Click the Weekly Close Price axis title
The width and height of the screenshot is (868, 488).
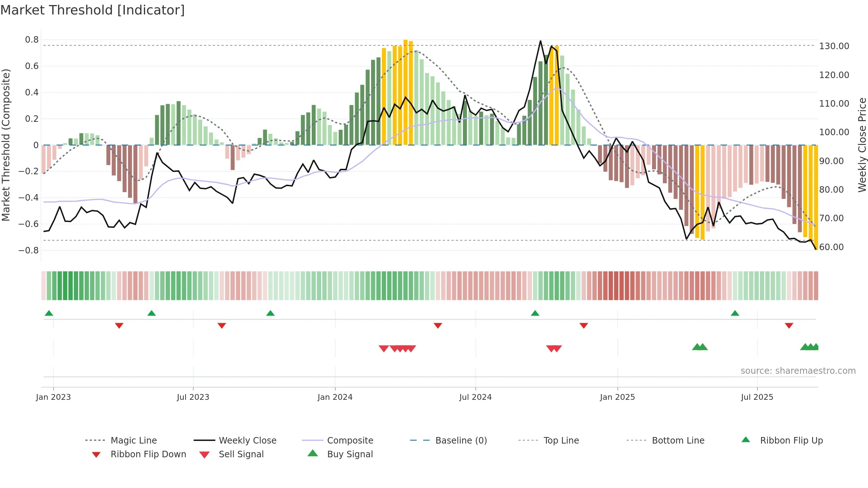(862, 145)
